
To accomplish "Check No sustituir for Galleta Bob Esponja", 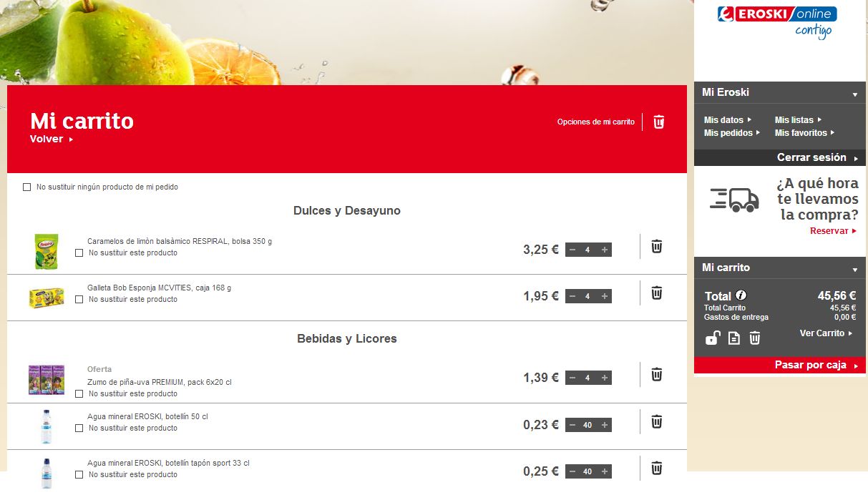I will tap(79, 300).
